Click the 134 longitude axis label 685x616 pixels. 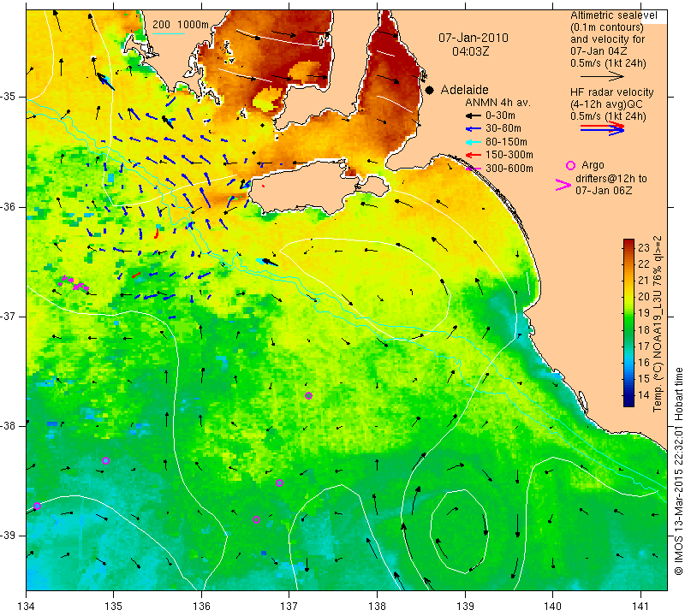tap(27, 606)
